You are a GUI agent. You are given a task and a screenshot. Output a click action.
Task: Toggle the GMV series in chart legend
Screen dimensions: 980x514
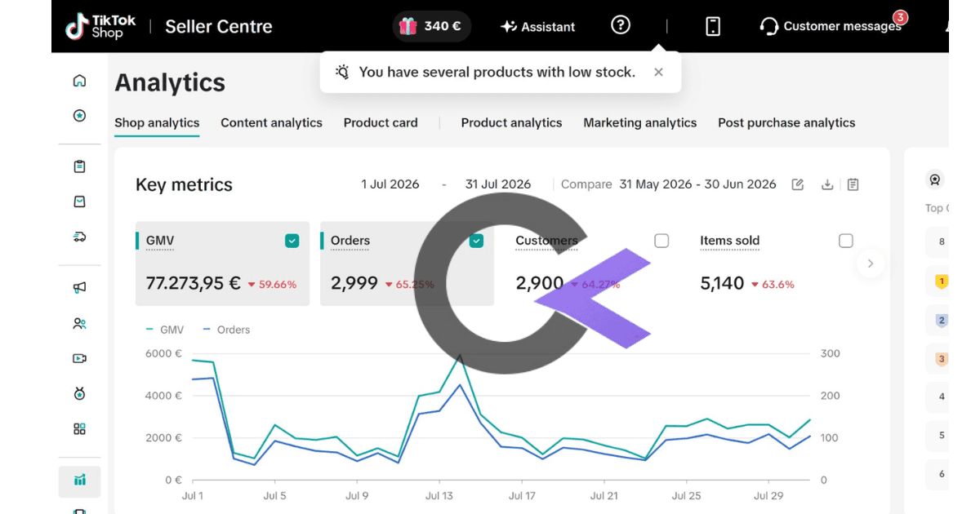(164, 330)
